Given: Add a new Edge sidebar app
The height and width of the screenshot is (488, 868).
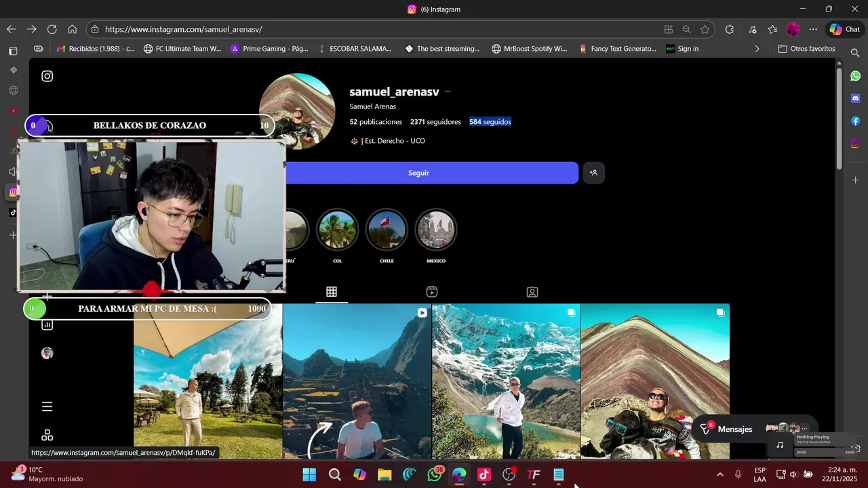Looking at the screenshot, I should coord(856,180).
